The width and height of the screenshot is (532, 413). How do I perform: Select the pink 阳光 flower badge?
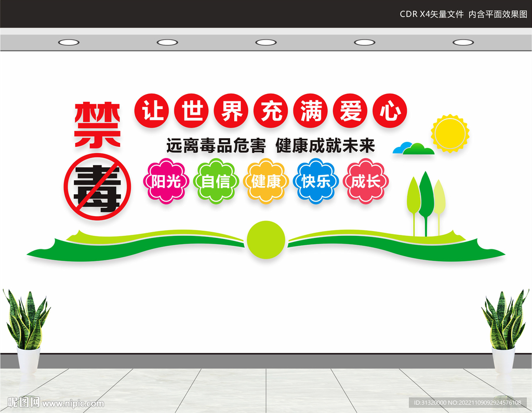tap(166, 181)
